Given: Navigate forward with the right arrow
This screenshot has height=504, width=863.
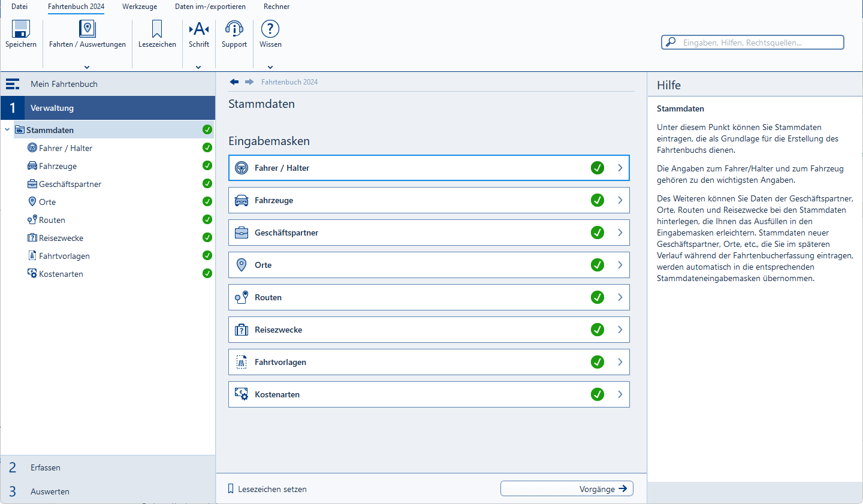Looking at the screenshot, I should click(249, 82).
